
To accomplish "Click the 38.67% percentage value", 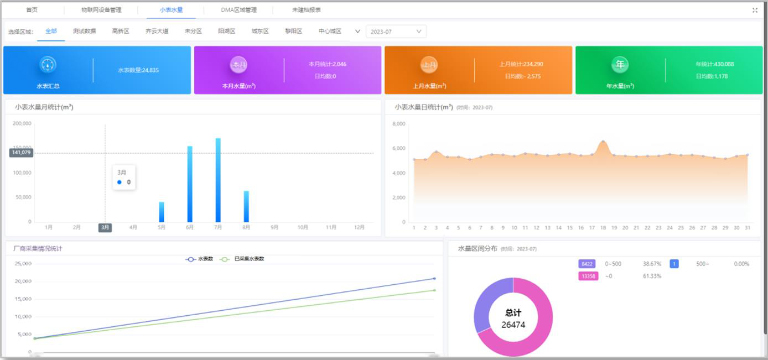I will 652,264.
